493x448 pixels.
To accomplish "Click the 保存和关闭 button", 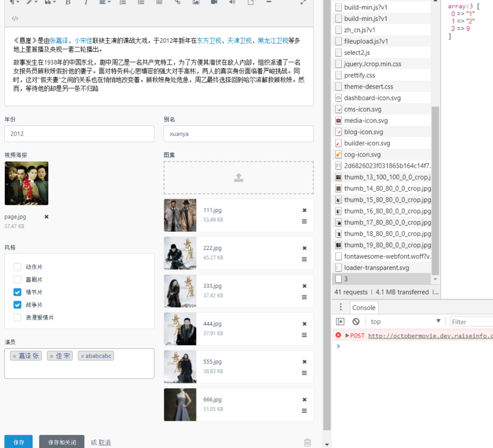I will coord(62,442).
